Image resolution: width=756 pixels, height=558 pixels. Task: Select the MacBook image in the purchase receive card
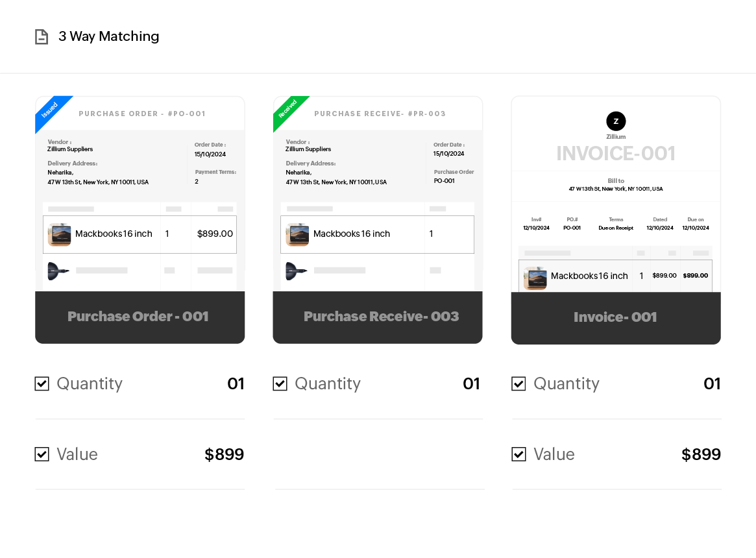click(297, 234)
